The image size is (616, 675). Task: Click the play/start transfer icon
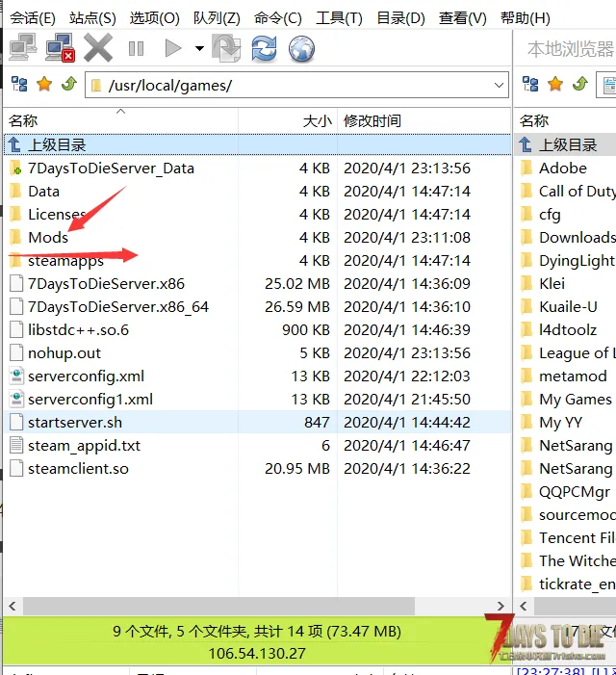[x=173, y=48]
